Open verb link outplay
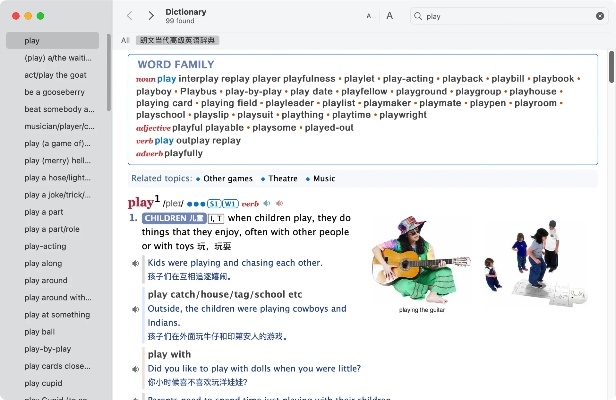Viewport: 616px width, 400px height. pos(193,141)
